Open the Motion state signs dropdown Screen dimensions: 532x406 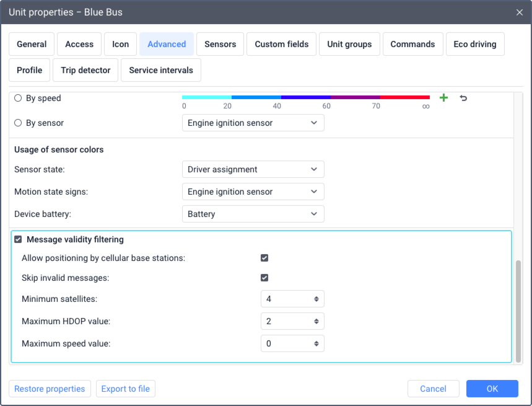[253, 192]
